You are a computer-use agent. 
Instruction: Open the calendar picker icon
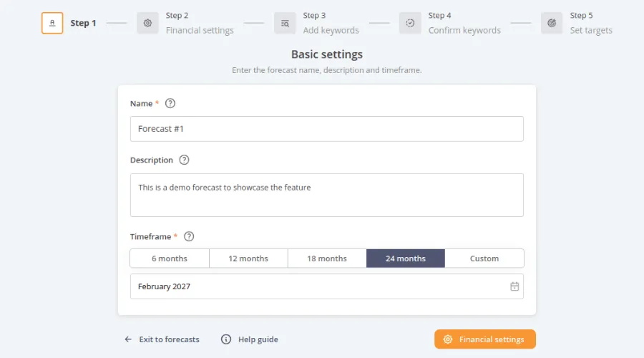coord(514,286)
